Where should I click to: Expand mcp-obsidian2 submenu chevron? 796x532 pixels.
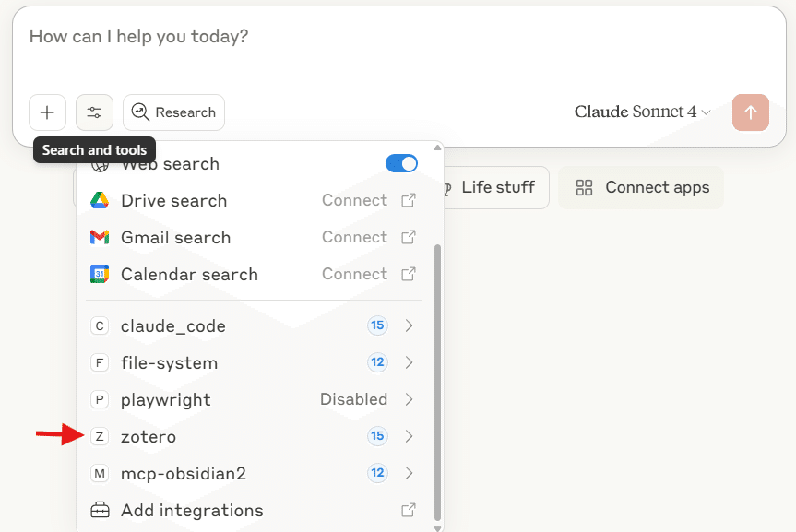[x=410, y=473]
